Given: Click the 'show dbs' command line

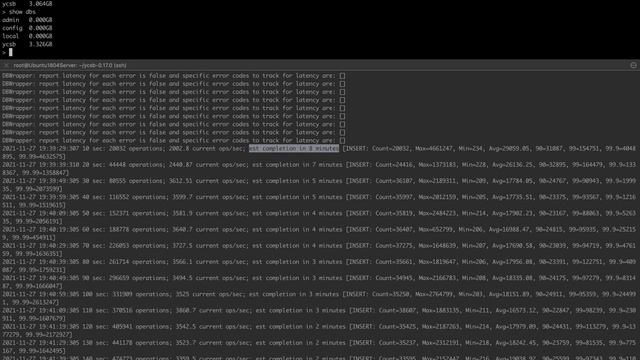Looking at the screenshot, I should pos(19,12).
